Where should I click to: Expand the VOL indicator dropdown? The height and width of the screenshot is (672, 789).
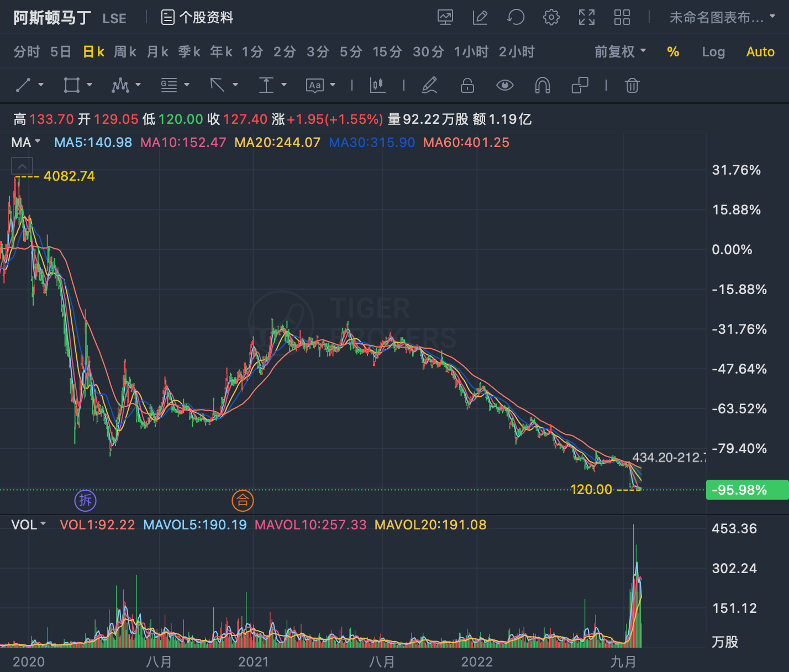[29, 524]
